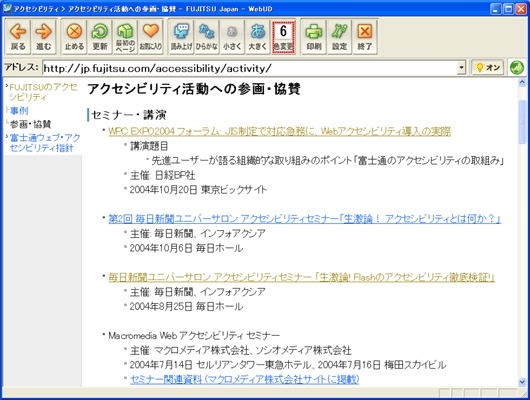This screenshot has height=400, width=530.
Task: Quit WebUD with the 終了 button
Action: [365, 37]
